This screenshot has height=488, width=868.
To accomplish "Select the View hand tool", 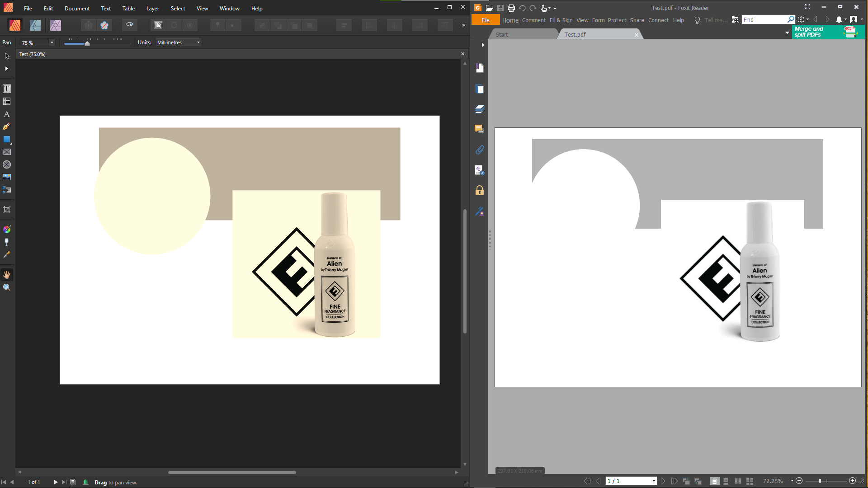I will [x=7, y=275].
